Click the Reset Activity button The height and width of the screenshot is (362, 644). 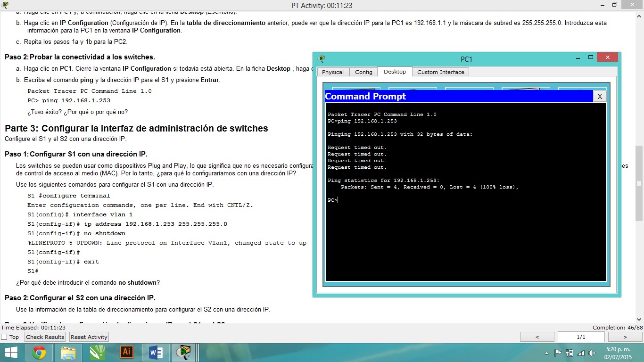89,337
